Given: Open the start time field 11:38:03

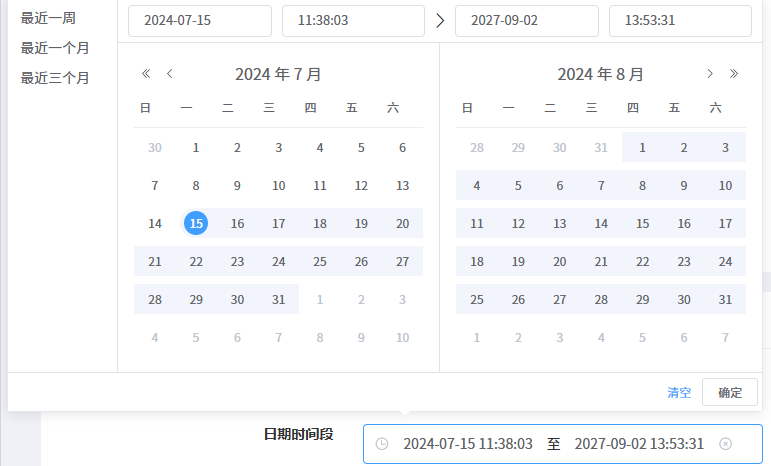Looking at the screenshot, I should (353, 21).
